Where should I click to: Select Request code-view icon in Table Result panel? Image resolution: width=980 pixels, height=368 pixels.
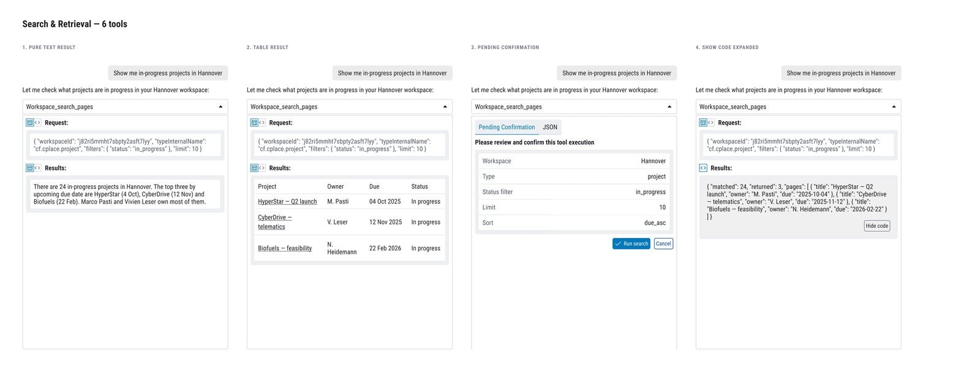coord(262,123)
